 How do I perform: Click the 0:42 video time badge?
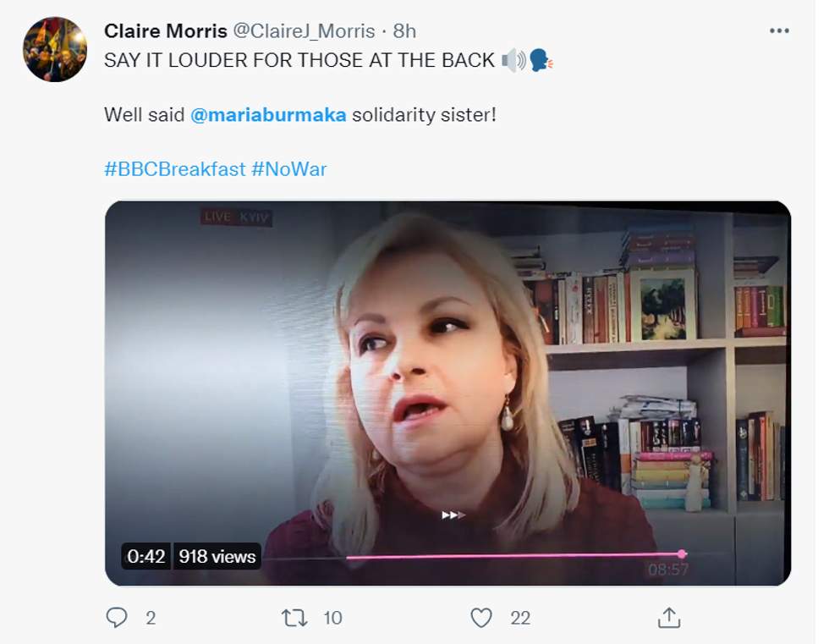point(145,556)
